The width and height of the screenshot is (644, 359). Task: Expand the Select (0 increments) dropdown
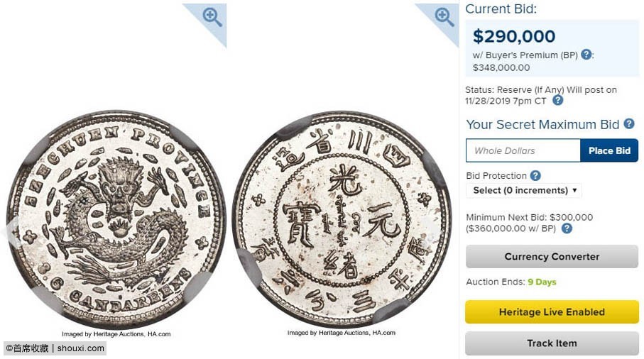[524, 191]
